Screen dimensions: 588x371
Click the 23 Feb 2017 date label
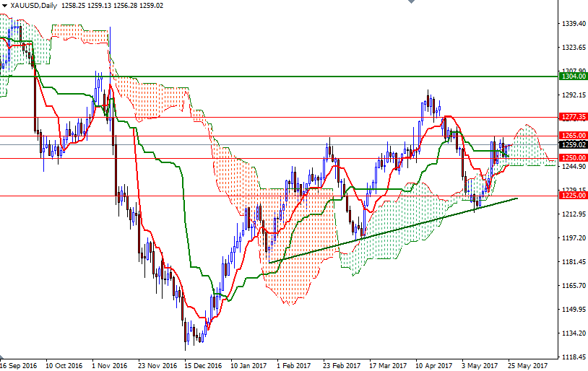click(341, 365)
